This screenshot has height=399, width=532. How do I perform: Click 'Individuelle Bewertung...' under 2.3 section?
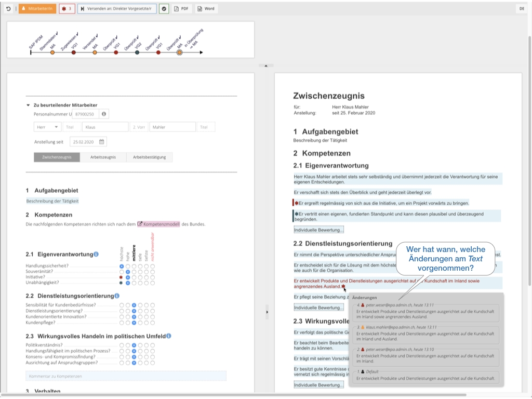[x=318, y=385]
